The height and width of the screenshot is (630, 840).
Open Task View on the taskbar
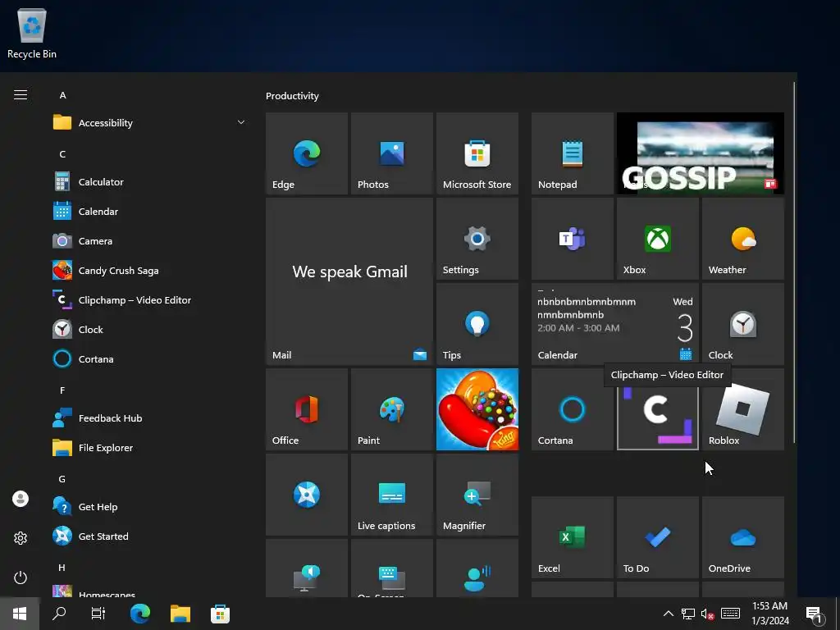98,614
